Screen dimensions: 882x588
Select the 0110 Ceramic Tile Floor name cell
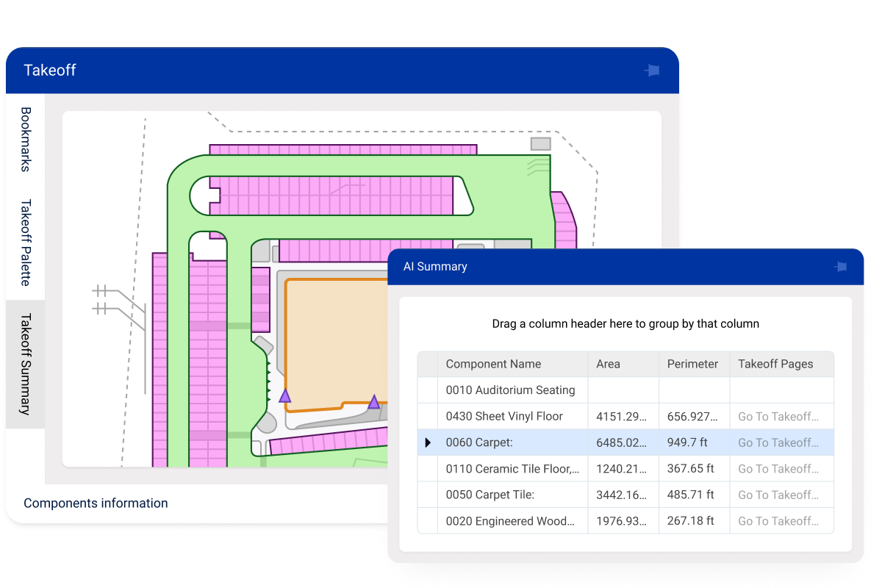[512, 469]
